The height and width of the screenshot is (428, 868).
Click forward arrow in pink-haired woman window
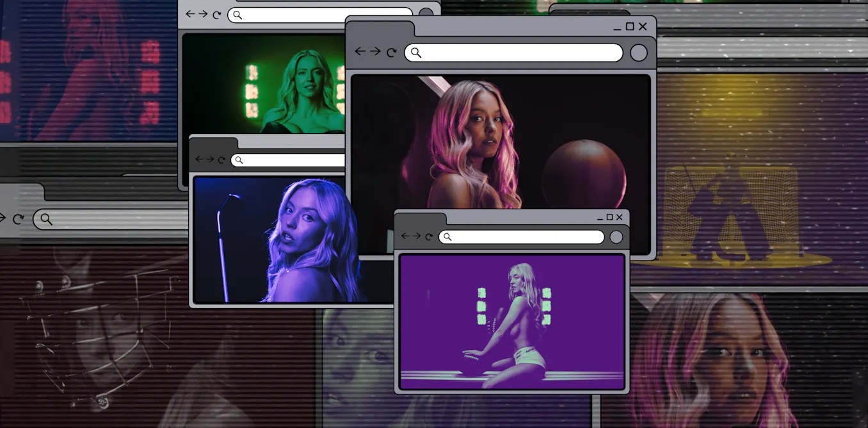[375, 52]
